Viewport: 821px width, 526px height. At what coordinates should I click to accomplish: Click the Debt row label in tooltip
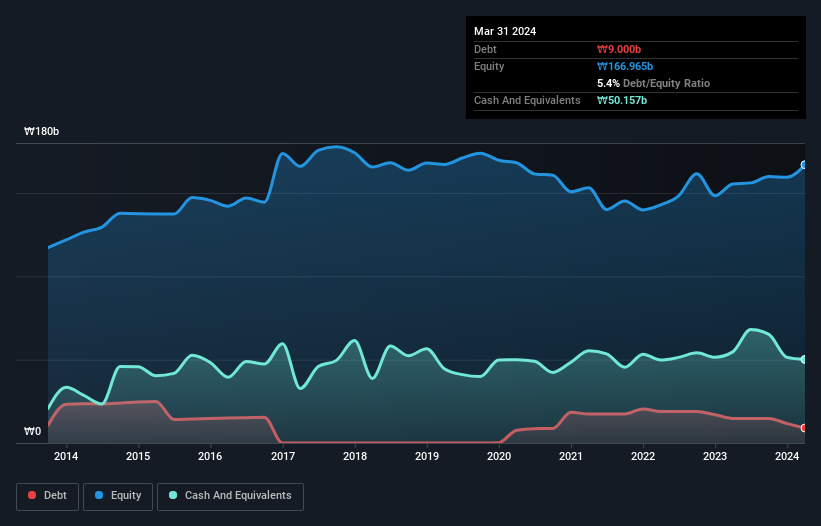pos(485,49)
